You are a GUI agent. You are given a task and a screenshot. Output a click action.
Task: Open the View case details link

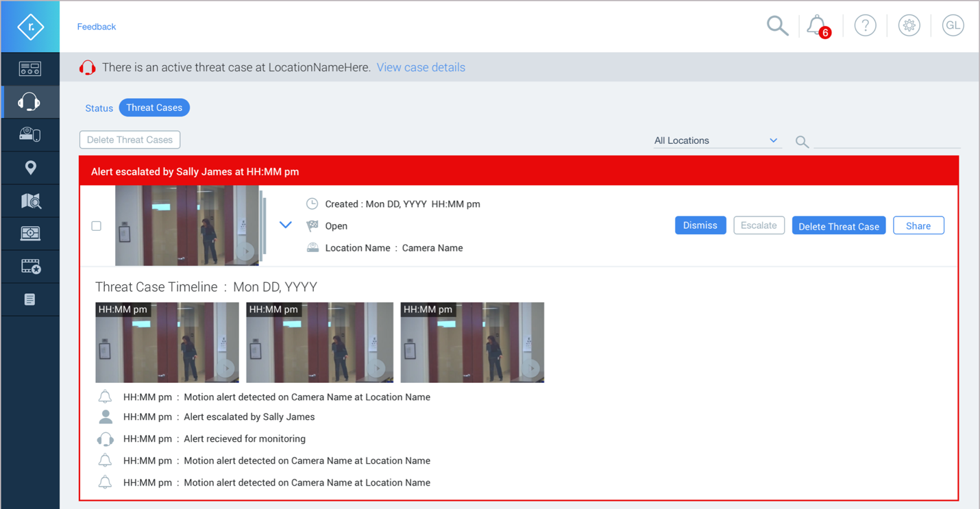421,67
